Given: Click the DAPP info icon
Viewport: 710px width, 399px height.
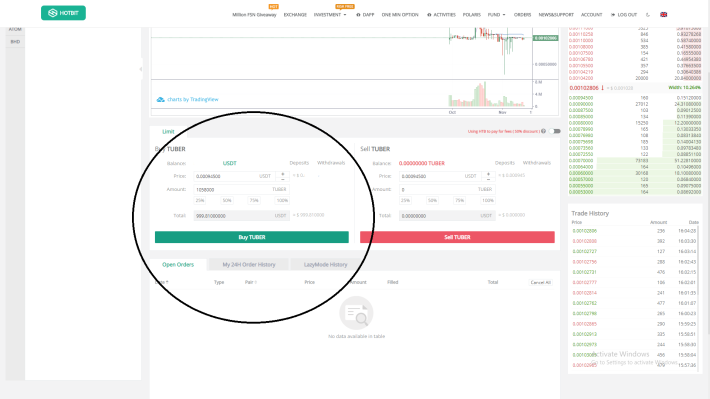Looking at the screenshot, I should [x=358, y=15].
